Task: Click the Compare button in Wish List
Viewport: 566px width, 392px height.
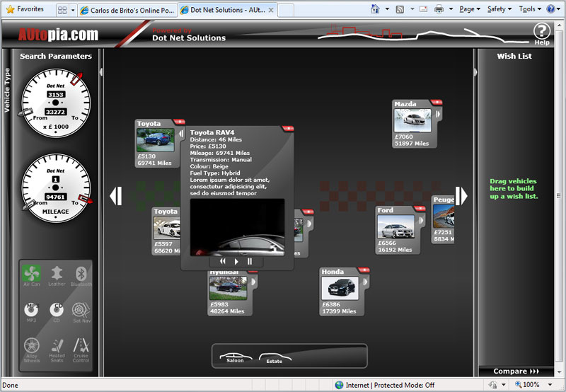Action: pyautogui.click(x=516, y=371)
